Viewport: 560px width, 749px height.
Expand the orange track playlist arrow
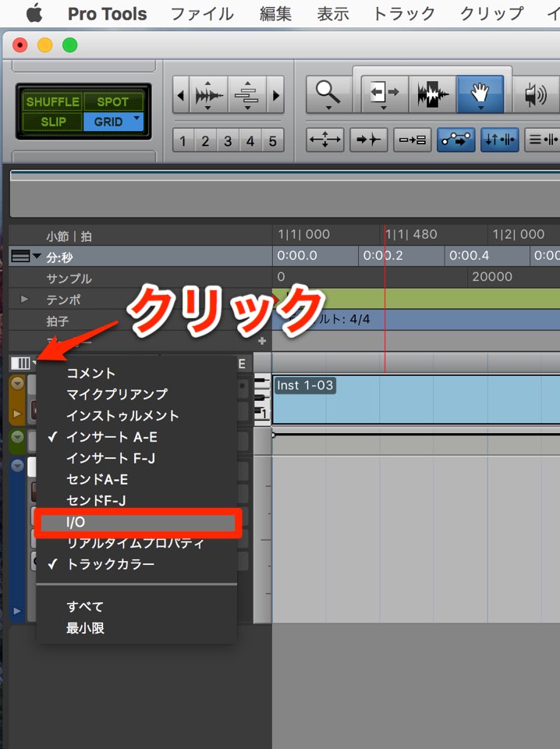pyautogui.click(x=17, y=414)
